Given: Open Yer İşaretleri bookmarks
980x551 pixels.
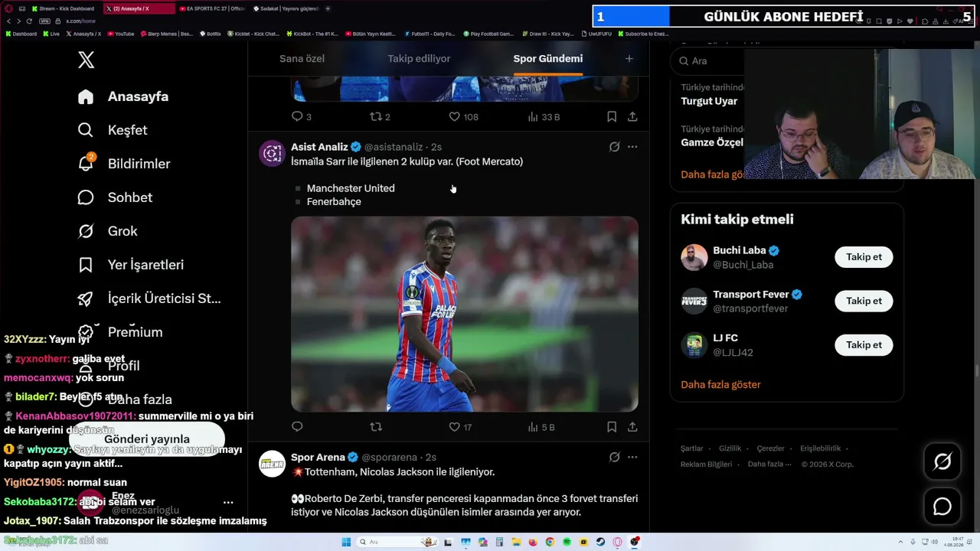Looking at the screenshot, I should pos(131,265).
